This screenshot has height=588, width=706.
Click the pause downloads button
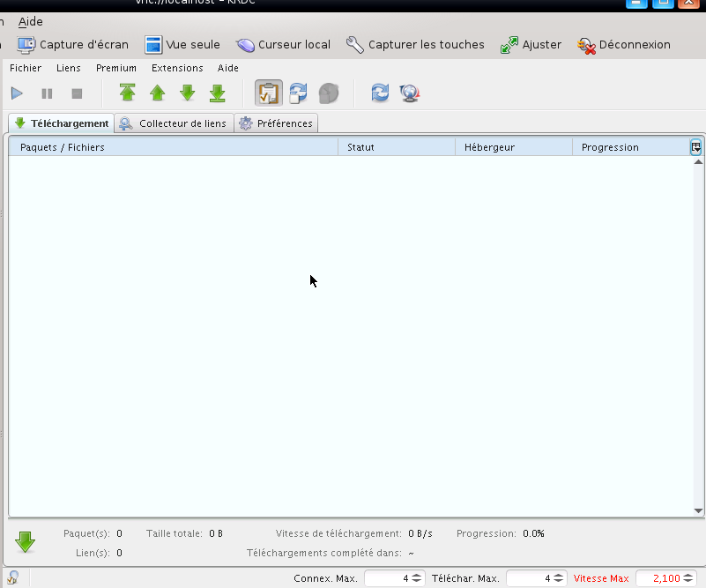point(47,93)
